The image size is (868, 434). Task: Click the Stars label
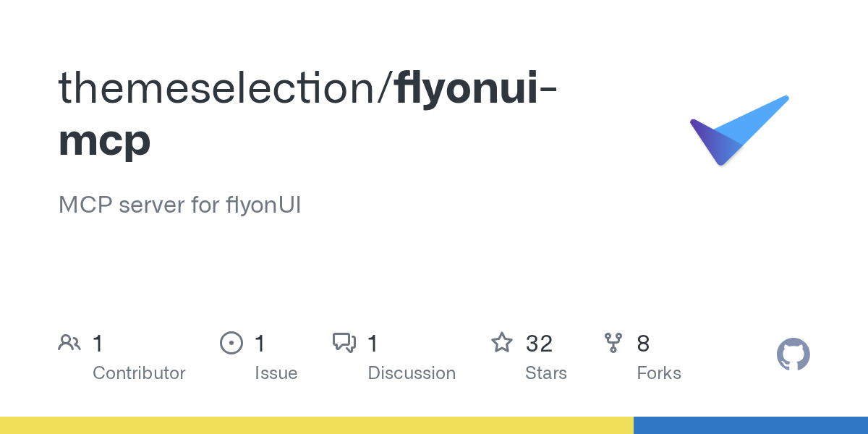click(x=546, y=373)
